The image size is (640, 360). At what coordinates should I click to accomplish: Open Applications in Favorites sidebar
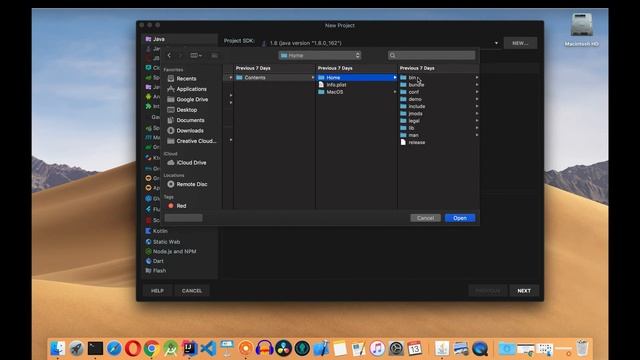(187, 89)
